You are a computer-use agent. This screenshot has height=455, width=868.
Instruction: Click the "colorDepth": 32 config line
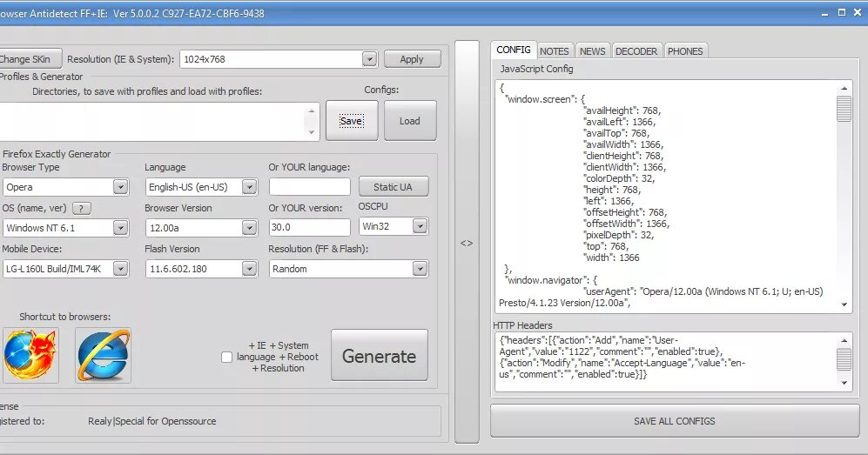click(619, 178)
